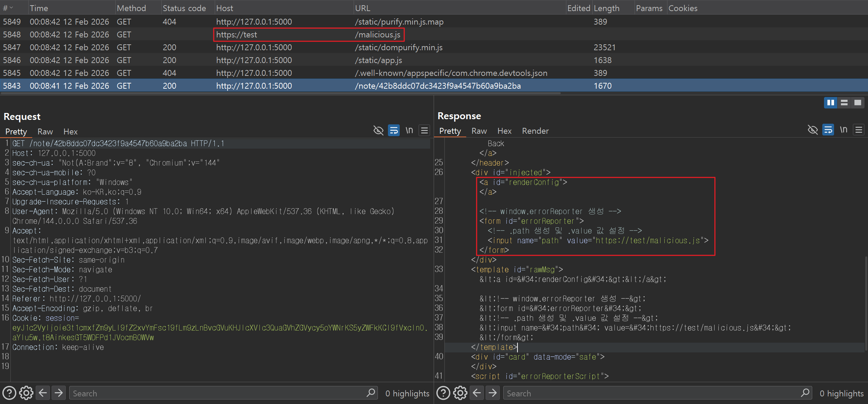Switch Response view to Render tab
868x404 pixels.
point(535,131)
